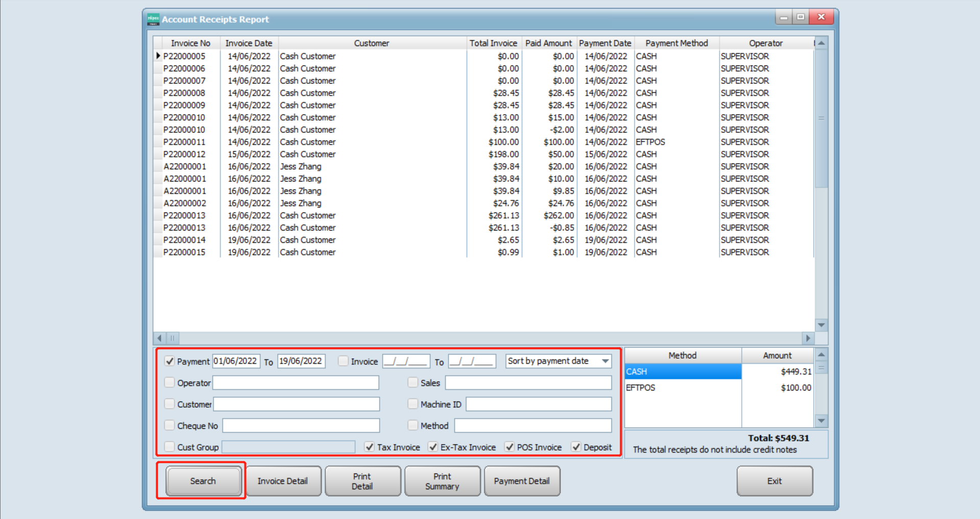This screenshot has height=519, width=980.
Task: Click the Operator text field
Action: pyautogui.click(x=296, y=383)
